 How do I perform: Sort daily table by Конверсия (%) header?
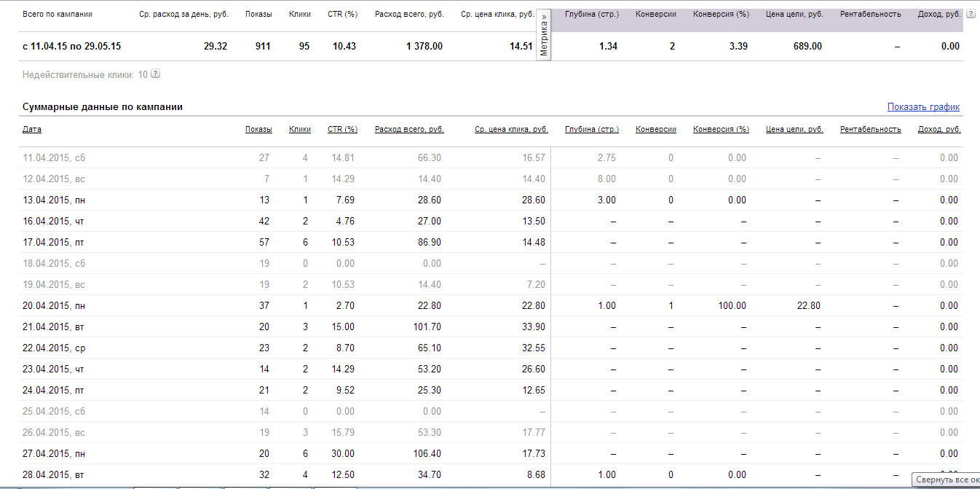pos(721,130)
